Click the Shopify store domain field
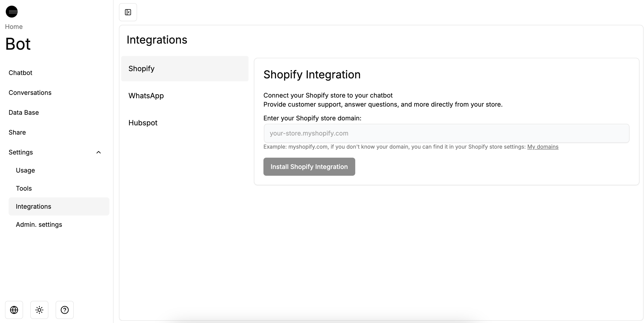This screenshot has height=323, width=644. tap(447, 133)
